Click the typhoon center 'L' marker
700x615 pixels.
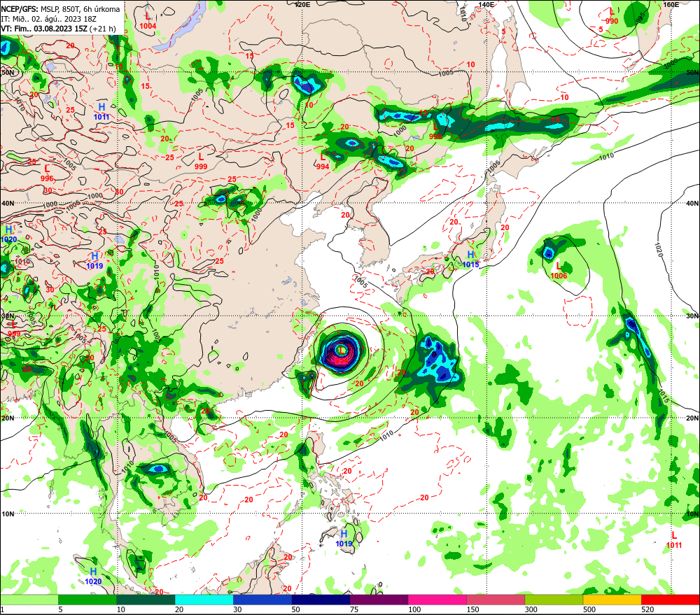[342, 350]
